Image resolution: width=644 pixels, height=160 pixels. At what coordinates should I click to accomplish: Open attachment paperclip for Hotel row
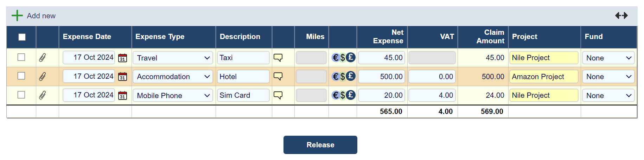tap(42, 76)
